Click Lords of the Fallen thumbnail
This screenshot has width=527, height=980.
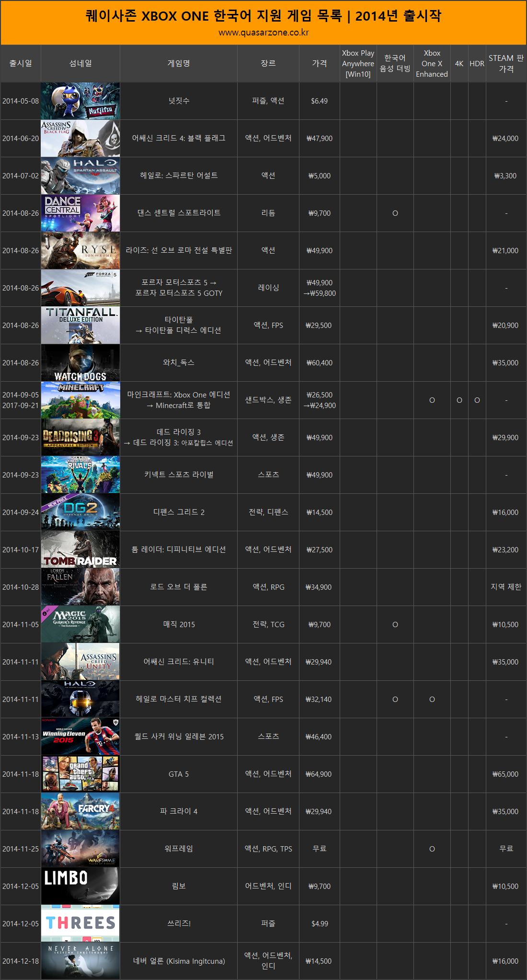[80, 587]
